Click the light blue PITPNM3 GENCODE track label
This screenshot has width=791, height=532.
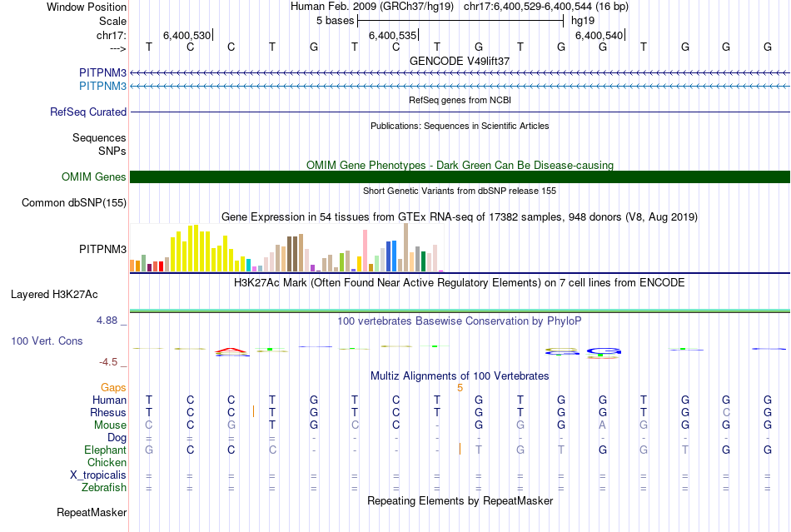pyautogui.click(x=103, y=87)
